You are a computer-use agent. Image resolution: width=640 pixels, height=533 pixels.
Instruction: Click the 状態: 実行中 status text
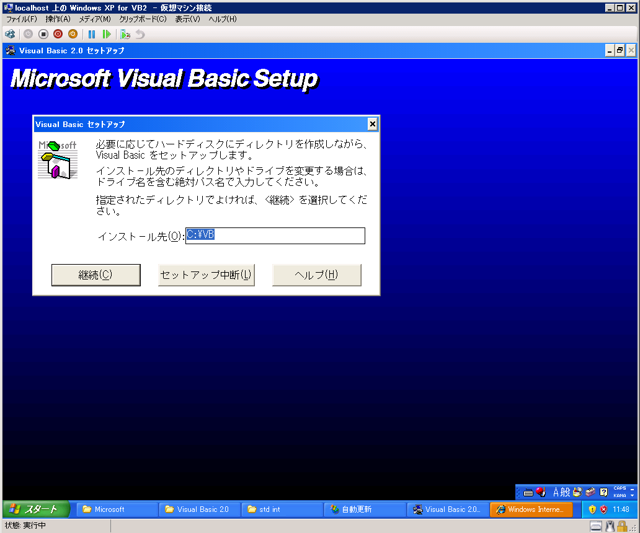[x=25, y=526]
